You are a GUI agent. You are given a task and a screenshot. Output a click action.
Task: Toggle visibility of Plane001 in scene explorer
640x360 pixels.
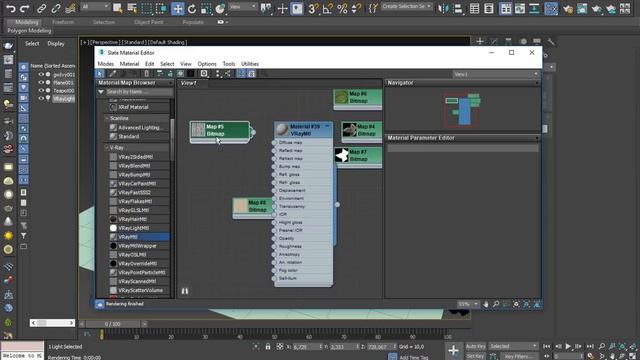pos(41,82)
